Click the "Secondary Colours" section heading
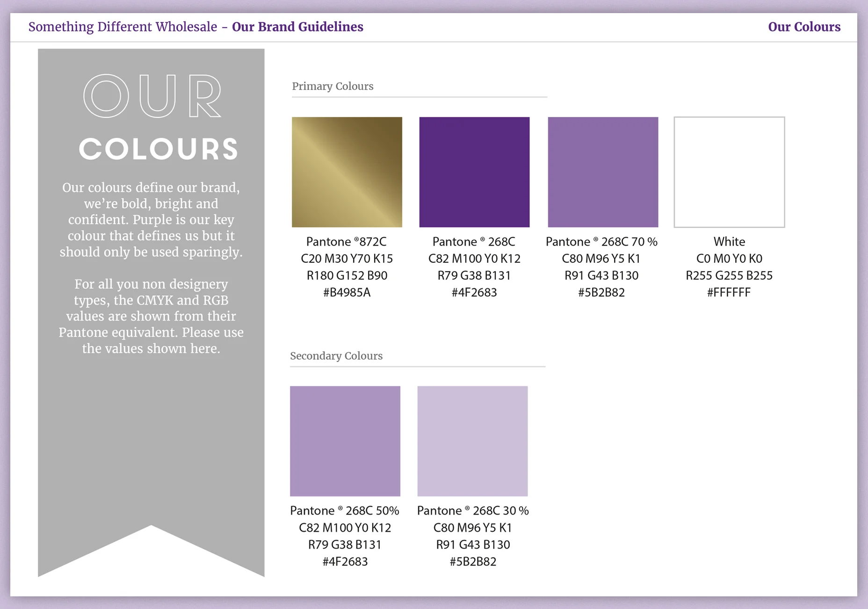 (x=336, y=356)
